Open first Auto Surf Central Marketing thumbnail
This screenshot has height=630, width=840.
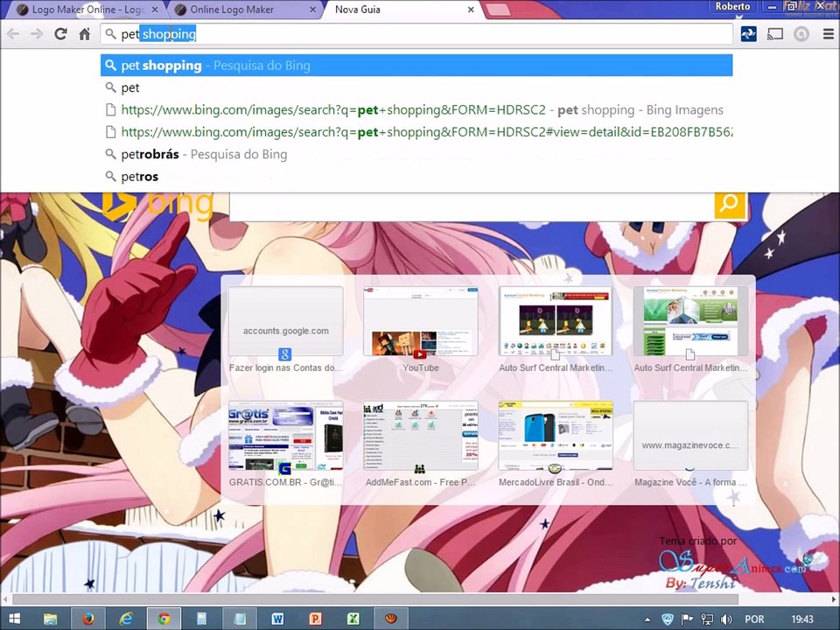556,321
